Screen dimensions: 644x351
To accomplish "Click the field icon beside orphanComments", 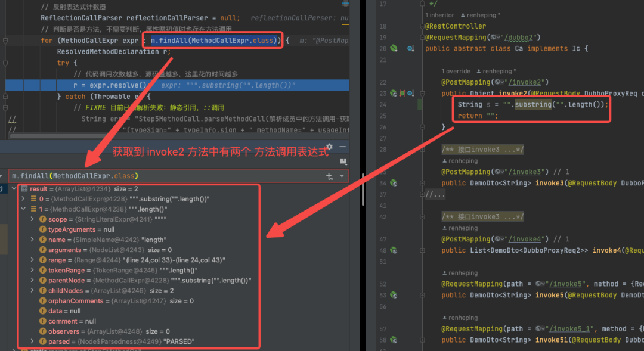I will 42,301.
